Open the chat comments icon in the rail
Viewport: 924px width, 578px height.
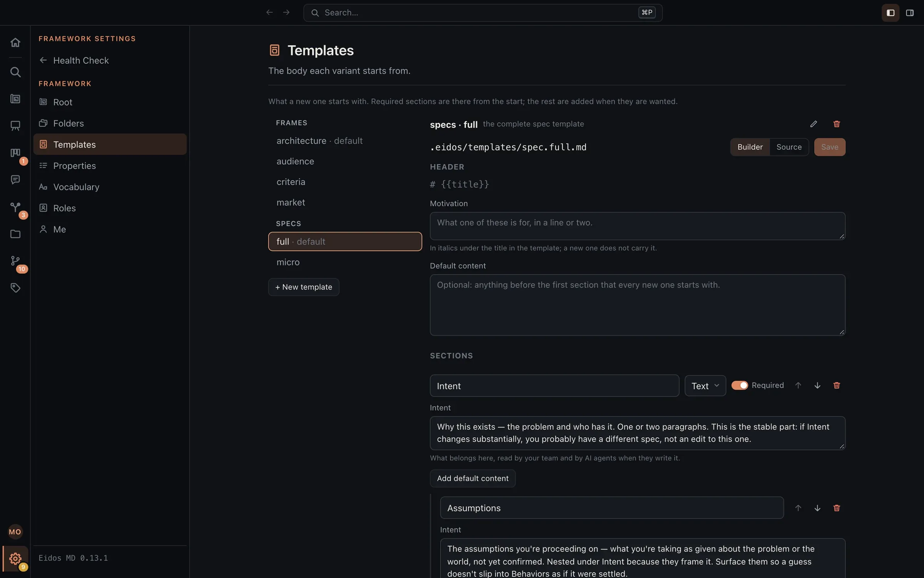click(x=15, y=180)
